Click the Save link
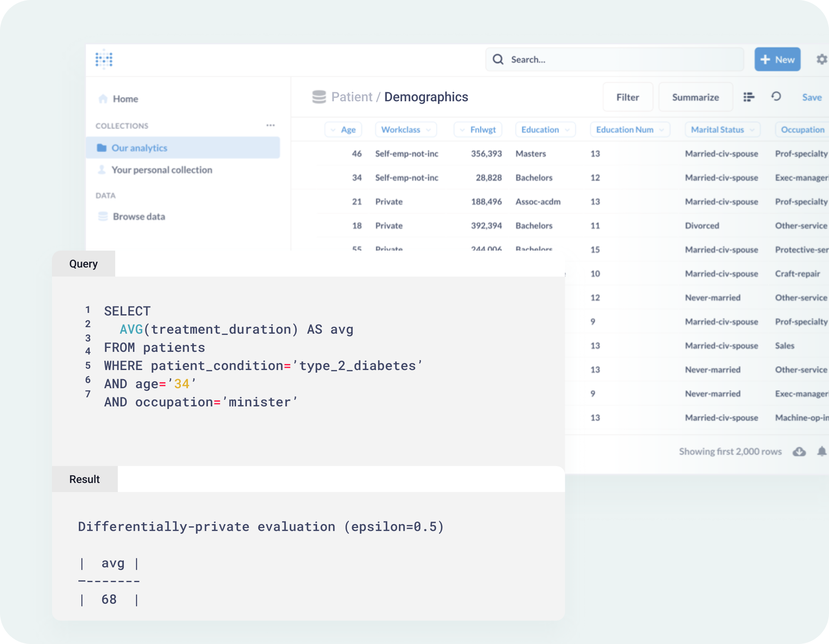The width and height of the screenshot is (829, 644). tap(812, 97)
